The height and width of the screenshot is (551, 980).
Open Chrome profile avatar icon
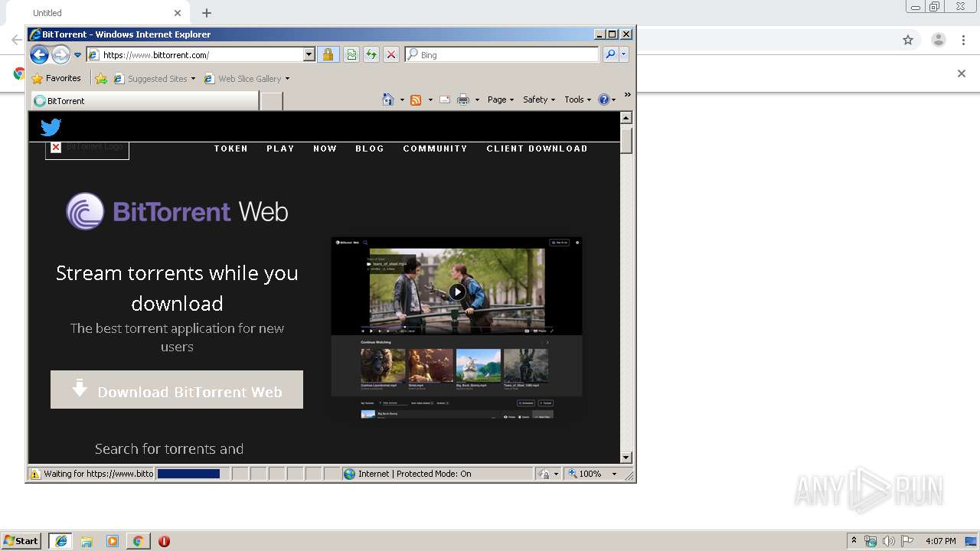click(x=939, y=40)
